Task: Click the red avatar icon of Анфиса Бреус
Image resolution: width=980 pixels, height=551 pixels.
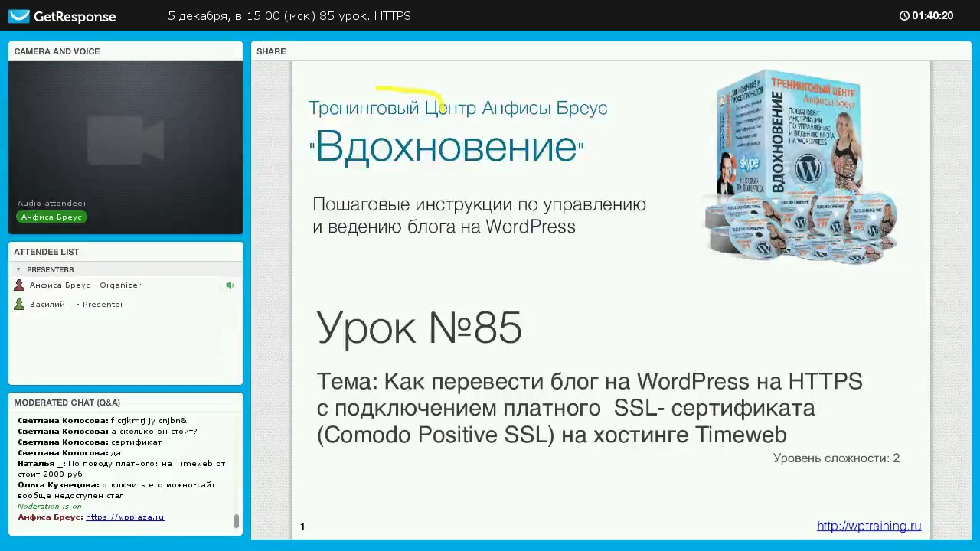Action: point(19,285)
